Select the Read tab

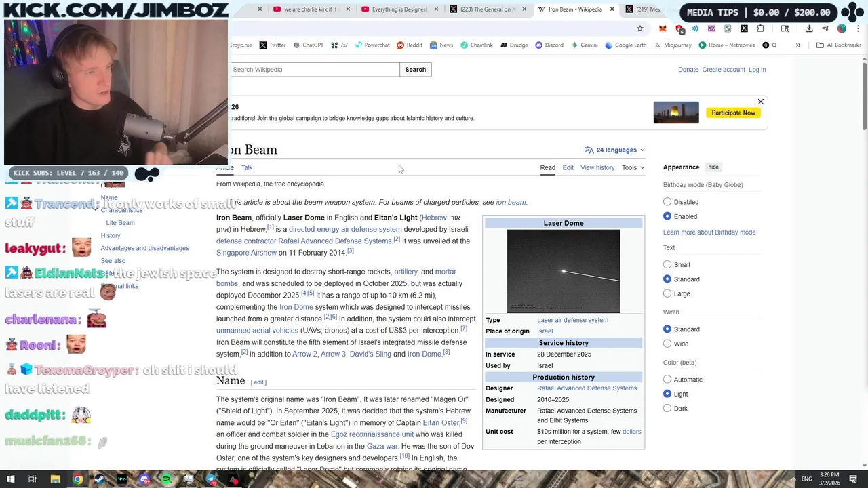(x=547, y=167)
